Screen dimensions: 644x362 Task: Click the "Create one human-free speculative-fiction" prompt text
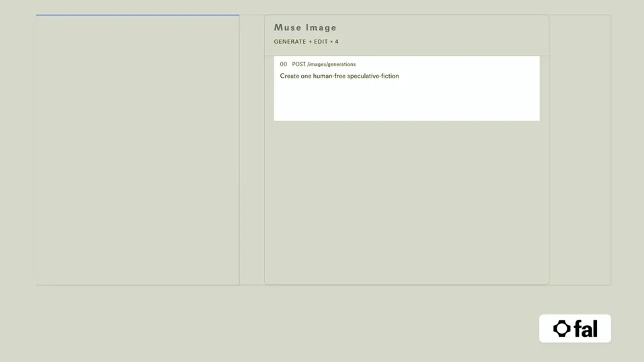(339, 76)
